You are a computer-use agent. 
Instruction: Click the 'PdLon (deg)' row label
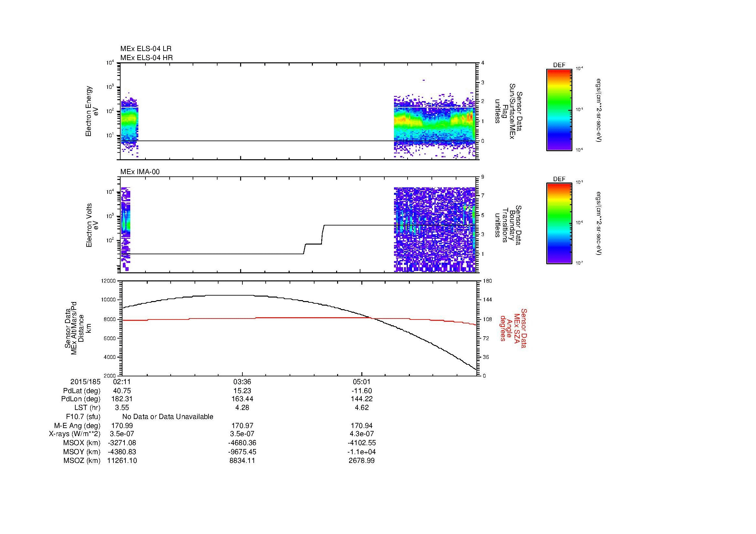81,399
